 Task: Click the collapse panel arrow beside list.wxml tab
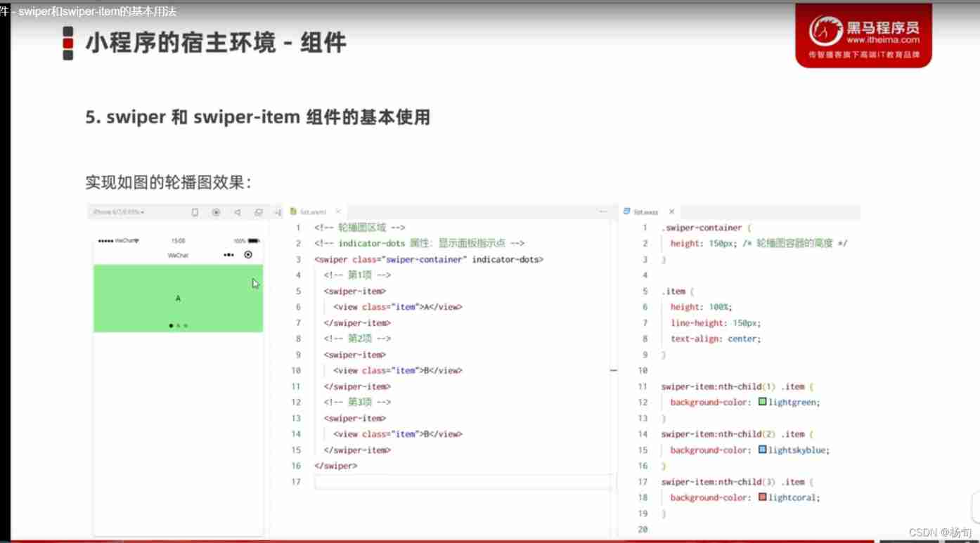278,212
